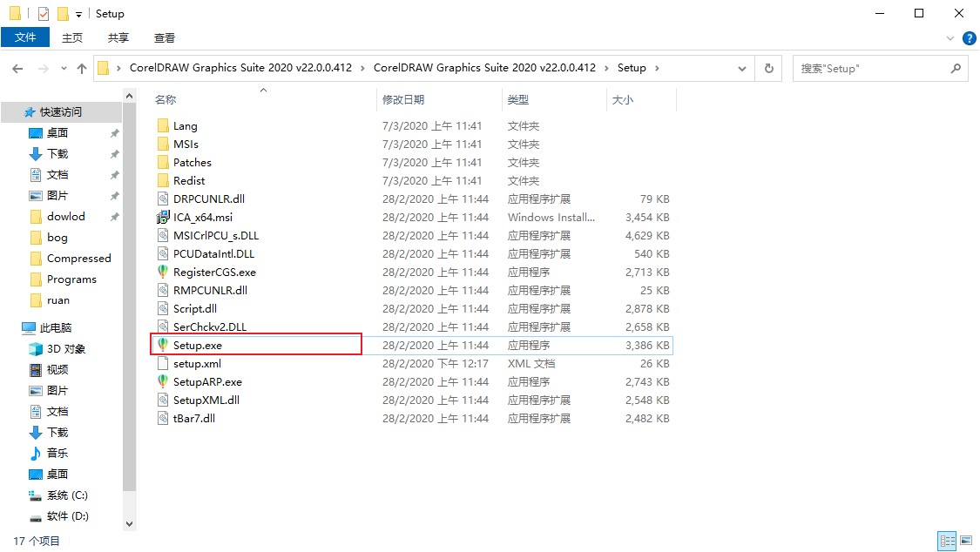This screenshot has height=552, width=980.
Task: Open the Compressed sidebar folder
Action: pyautogui.click(x=78, y=259)
